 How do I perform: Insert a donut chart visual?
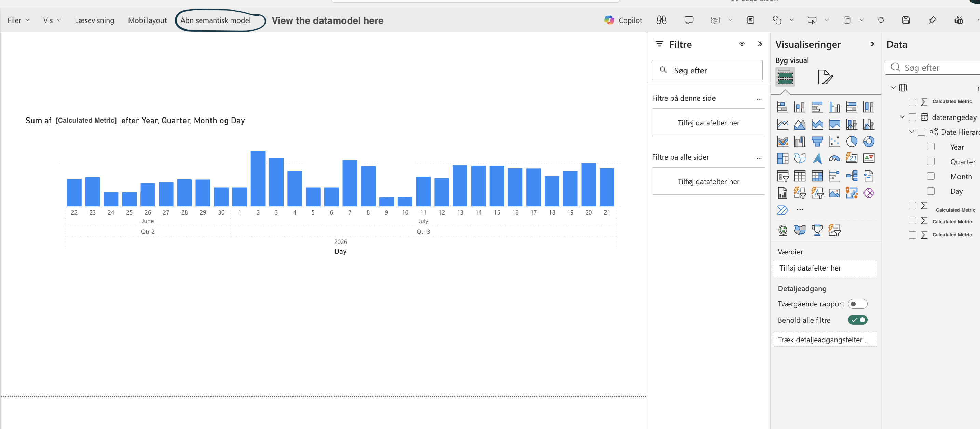[869, 141]
